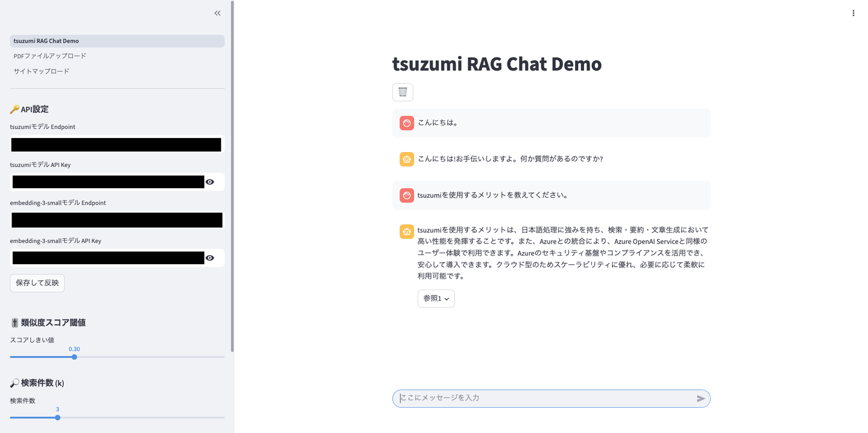Focus the embedding-3-smallモデル Endpoint field

coord(117,220)
